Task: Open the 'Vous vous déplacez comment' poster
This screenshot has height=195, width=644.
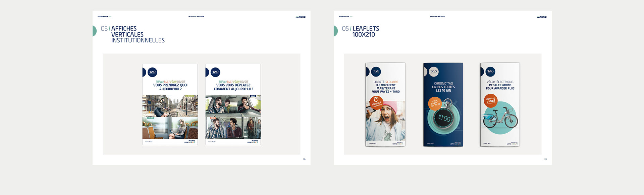Action: [233, 104]
